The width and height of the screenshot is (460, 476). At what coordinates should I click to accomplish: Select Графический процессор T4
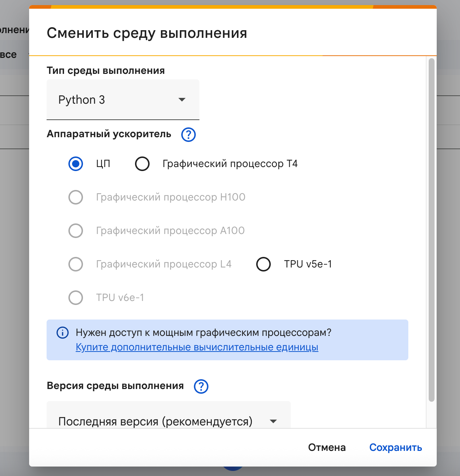pyautogui.click(x=142, y=164)
